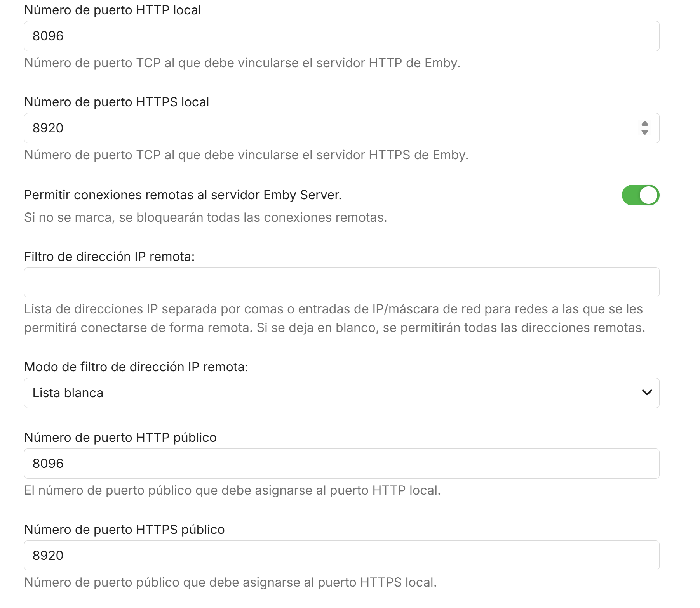
Task: Click the empty remote IP filter field
Action: point(341,282)
